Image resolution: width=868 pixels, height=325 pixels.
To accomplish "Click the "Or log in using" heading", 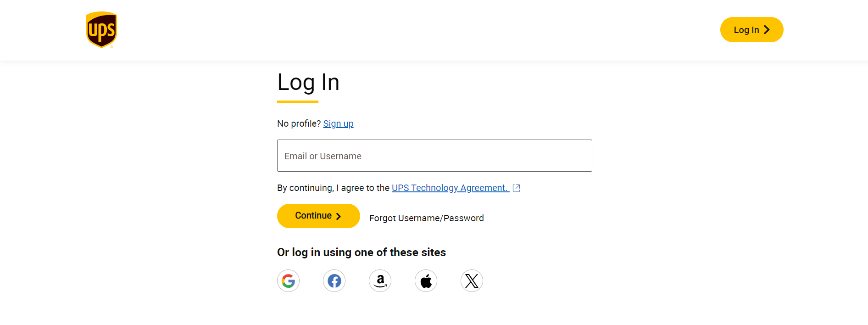I will [362, 252].
